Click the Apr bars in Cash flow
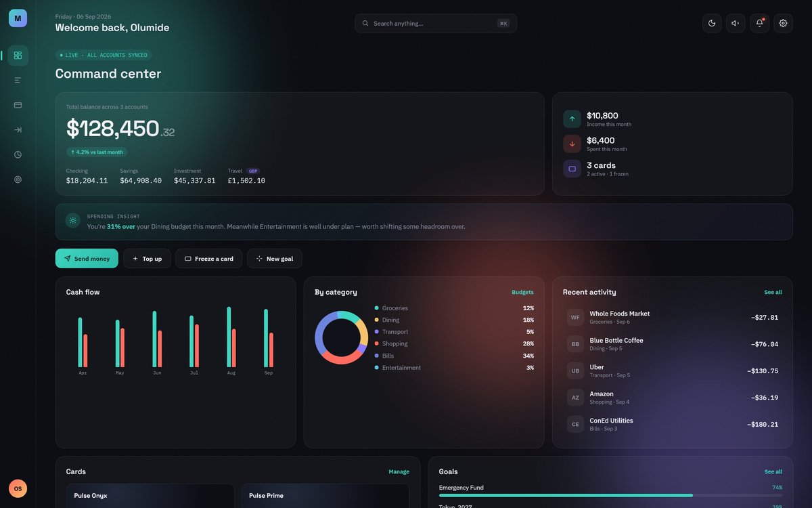812x508 pixels. [x=83, y=342]
